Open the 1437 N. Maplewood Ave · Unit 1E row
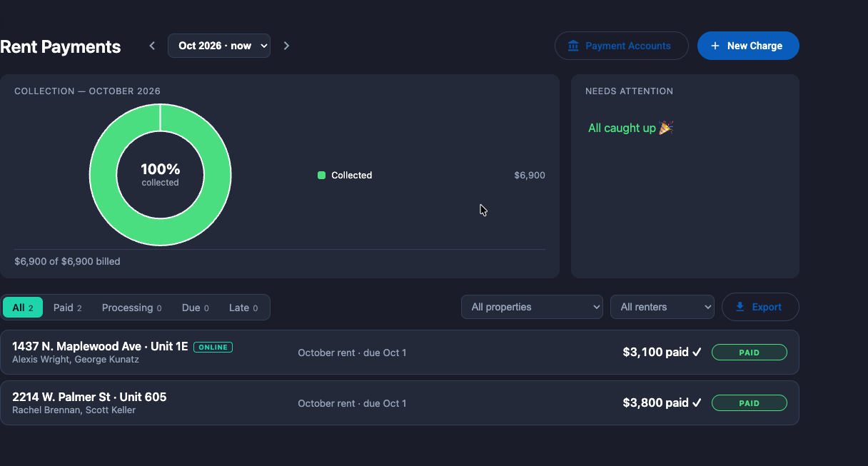 tap(400, 353)
